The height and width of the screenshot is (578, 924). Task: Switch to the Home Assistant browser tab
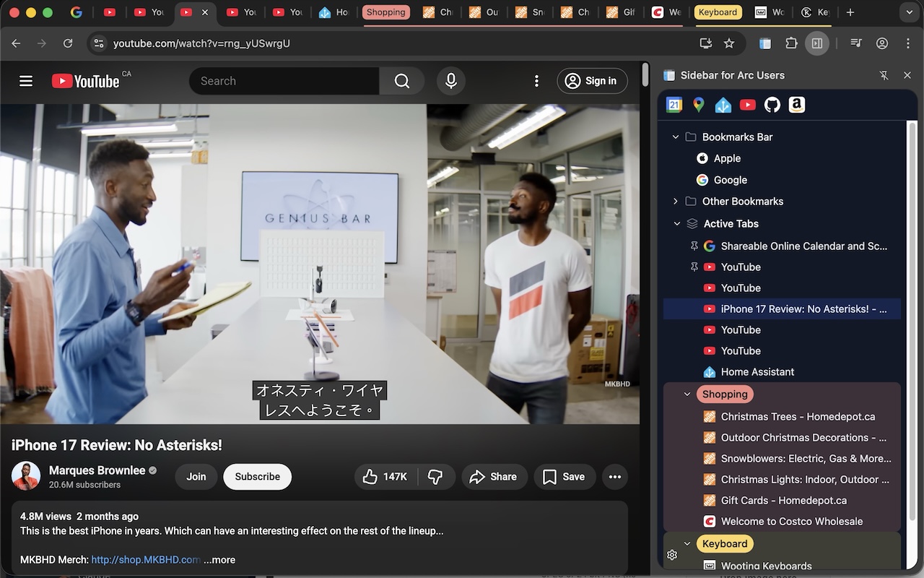335,12
